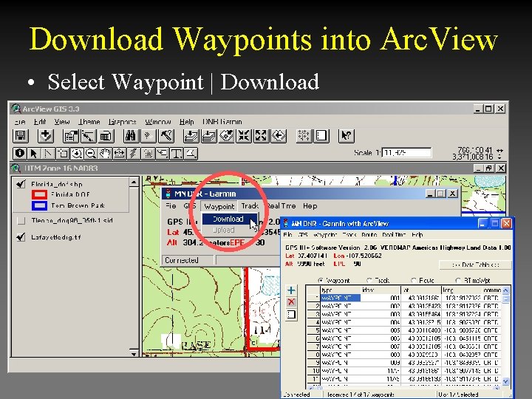532x399 pixels.
Task: Click Zoom to Active Themes icon
Action: (x=208, y=136)
